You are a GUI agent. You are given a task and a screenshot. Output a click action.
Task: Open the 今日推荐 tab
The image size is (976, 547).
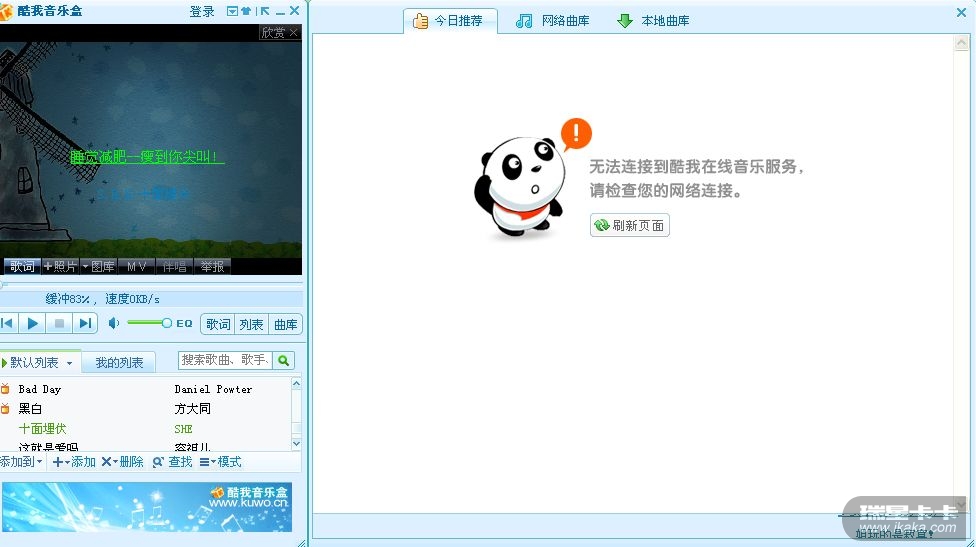click(450, 21)
